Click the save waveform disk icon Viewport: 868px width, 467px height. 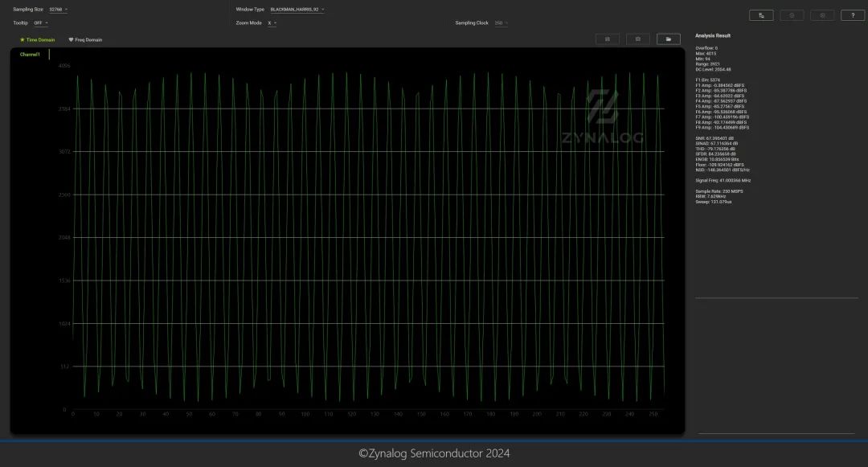[x=607, y=39]
